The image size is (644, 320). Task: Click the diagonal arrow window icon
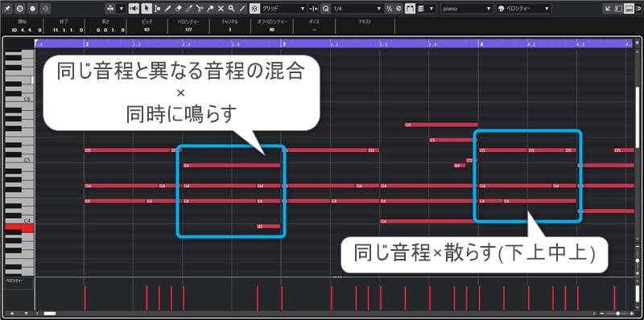coord(609,8)
